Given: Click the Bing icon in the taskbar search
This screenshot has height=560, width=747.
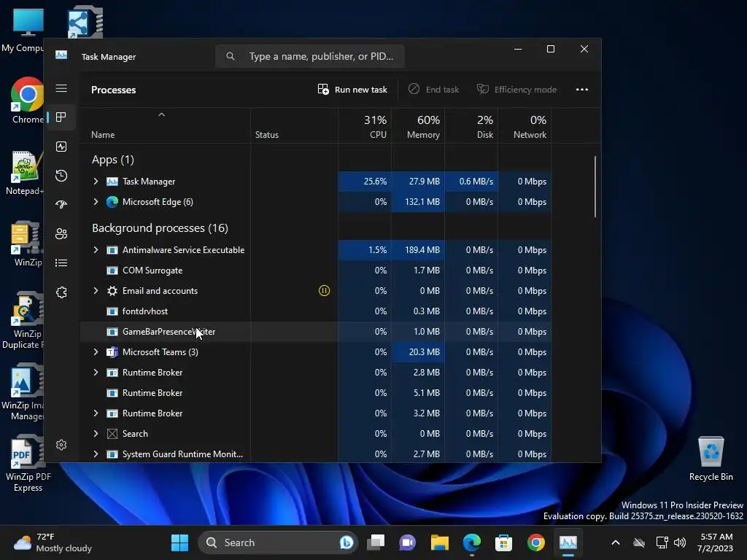Looking at the screenshot, I should pos(347,542).
